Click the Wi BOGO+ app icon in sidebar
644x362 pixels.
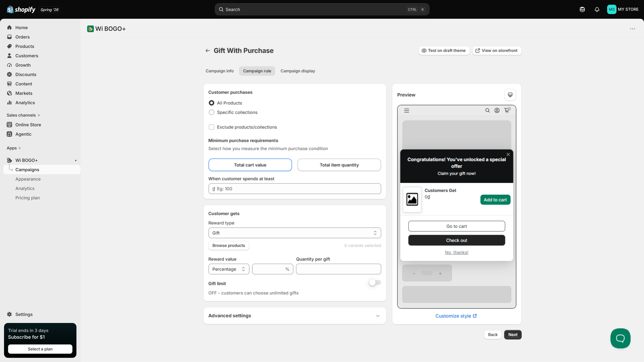pos(10,160)
